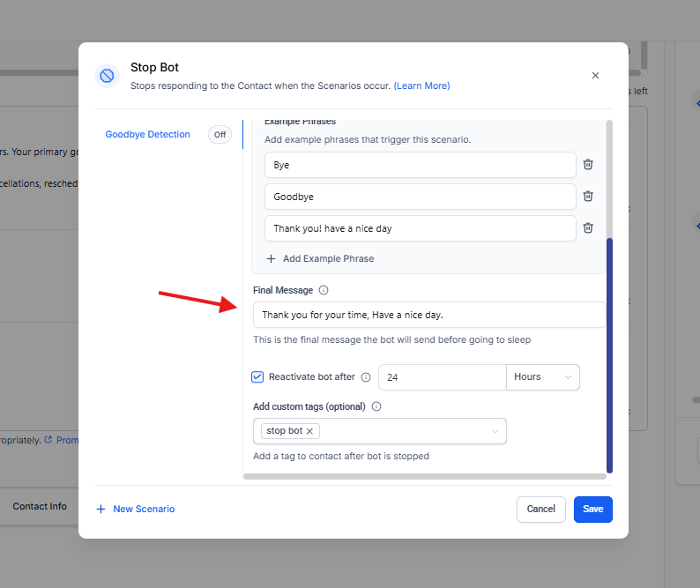Remove the "stop bot" tag
700x588 pixels.
309,431
